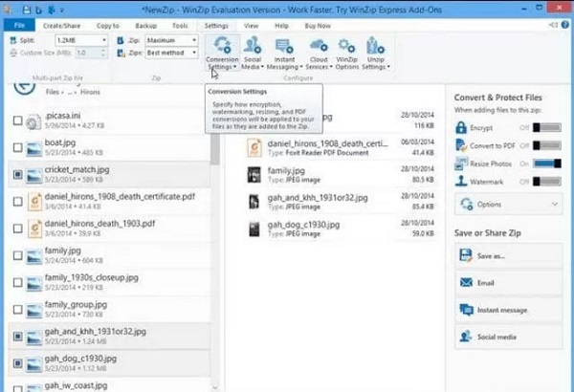Click the PDF icon of daniel_hirons_1908_death_certi... in the zip
This screenshot has height=392, width=574.
[x=254, y=147]
